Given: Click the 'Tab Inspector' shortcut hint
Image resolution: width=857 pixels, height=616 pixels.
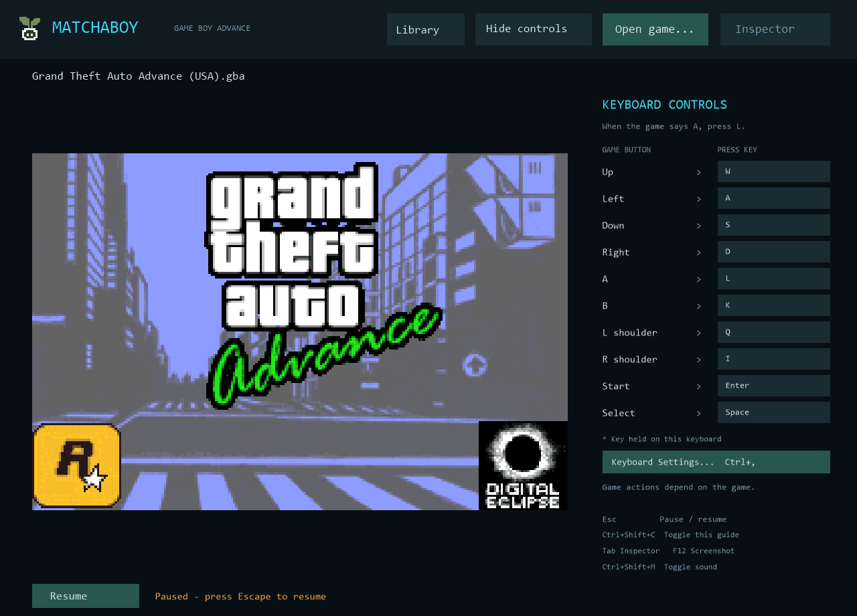Looking at the screenshot, I should 631,550.
